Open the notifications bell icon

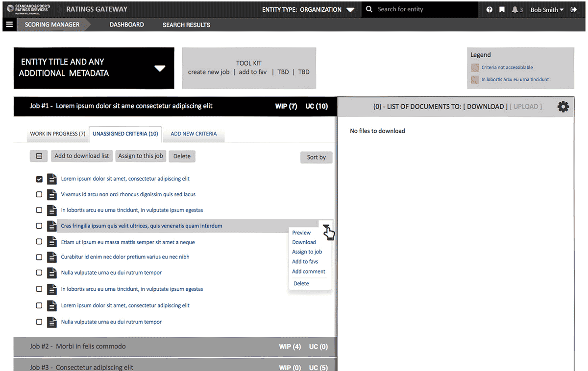coord(515,10)
